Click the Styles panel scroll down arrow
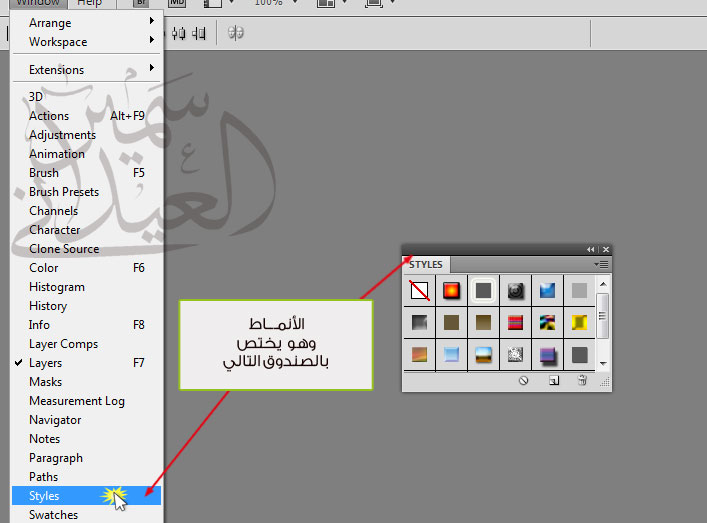The image size is (707, 523). click(x=603, y=363)
